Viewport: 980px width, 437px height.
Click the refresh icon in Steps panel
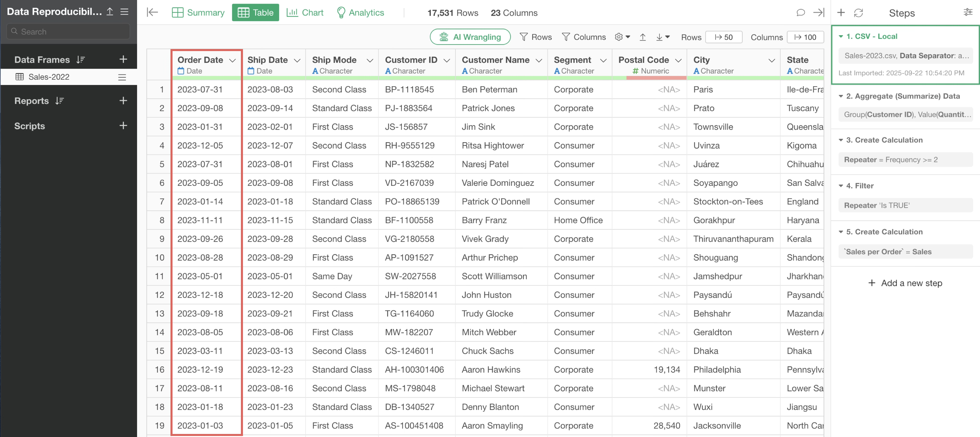[x=858, y=13]
